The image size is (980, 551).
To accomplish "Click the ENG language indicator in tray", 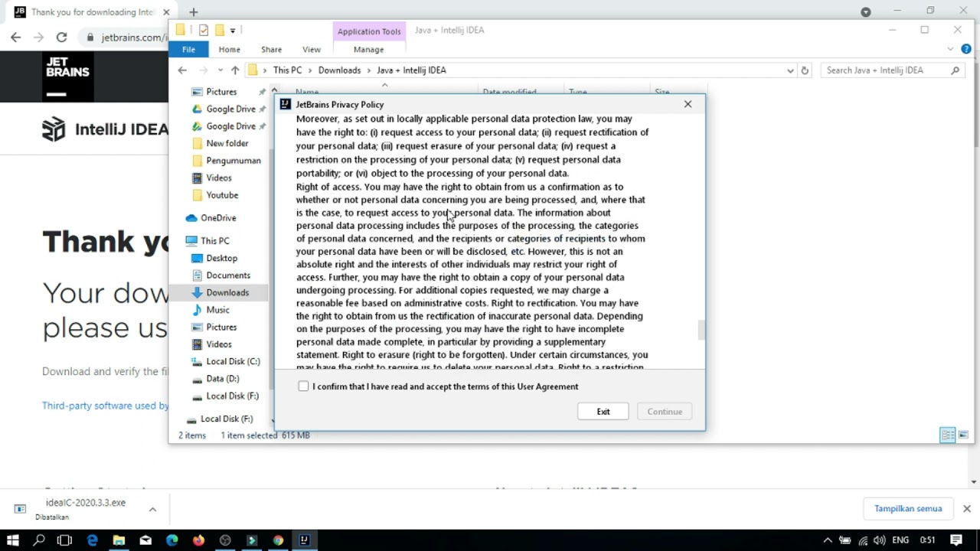I will click(x=901, y=540).
